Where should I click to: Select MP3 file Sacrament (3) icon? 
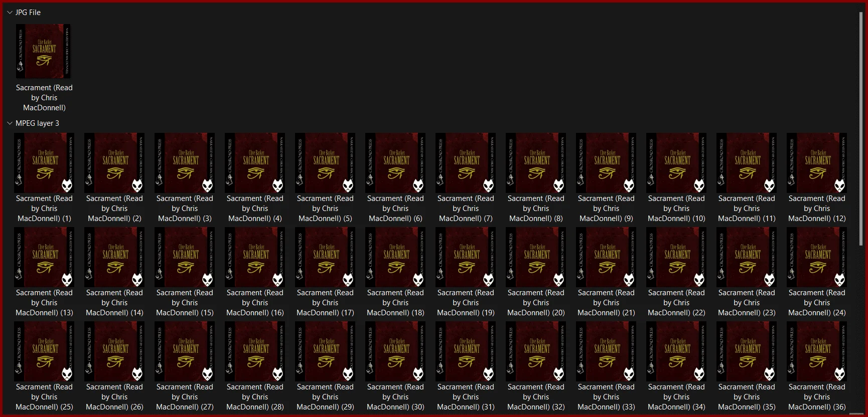(185, 163)
